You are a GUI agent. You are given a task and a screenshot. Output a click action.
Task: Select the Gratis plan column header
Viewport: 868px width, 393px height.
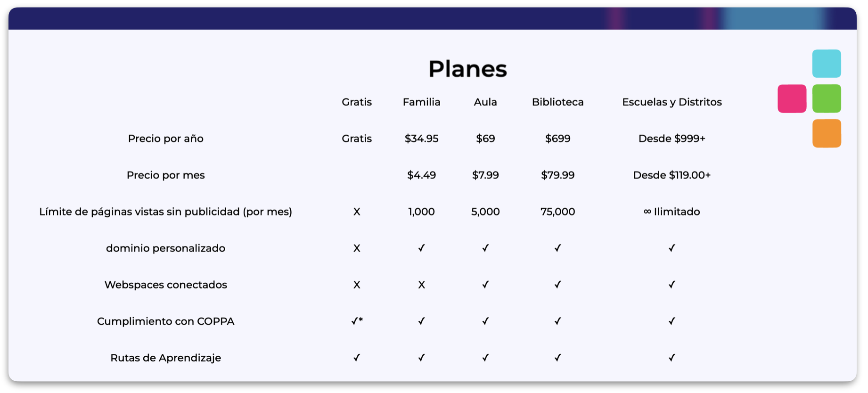click(x=357, y=102)
